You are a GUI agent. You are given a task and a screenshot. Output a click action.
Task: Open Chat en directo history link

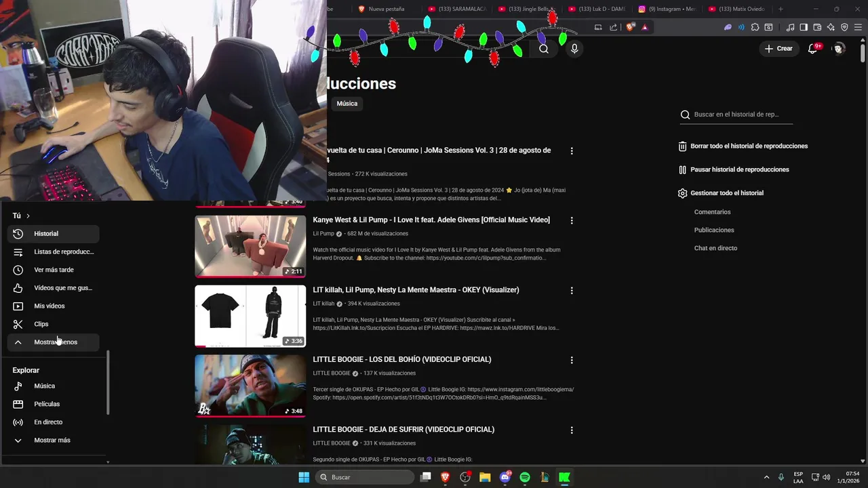[715, 248]
